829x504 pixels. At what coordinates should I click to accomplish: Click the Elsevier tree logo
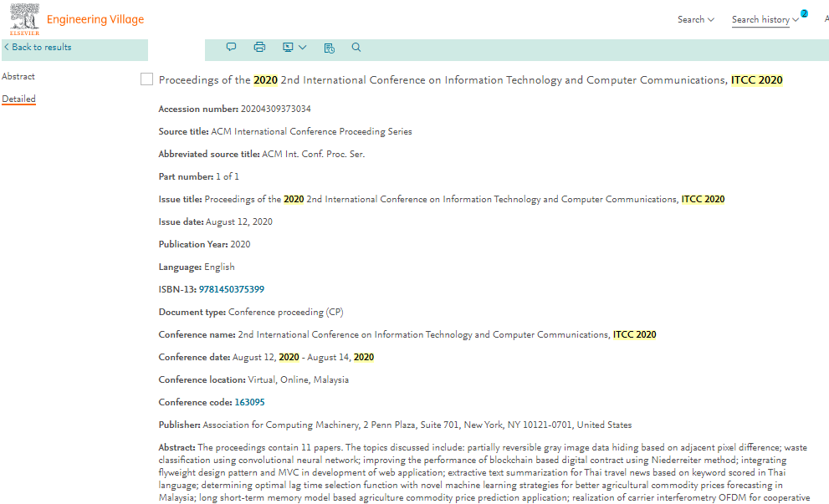click(x=24, y=19)
